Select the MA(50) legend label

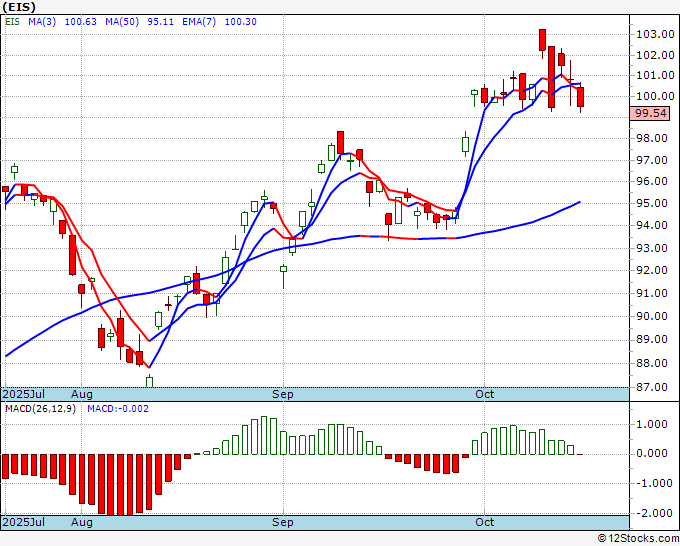pos(122,22)
